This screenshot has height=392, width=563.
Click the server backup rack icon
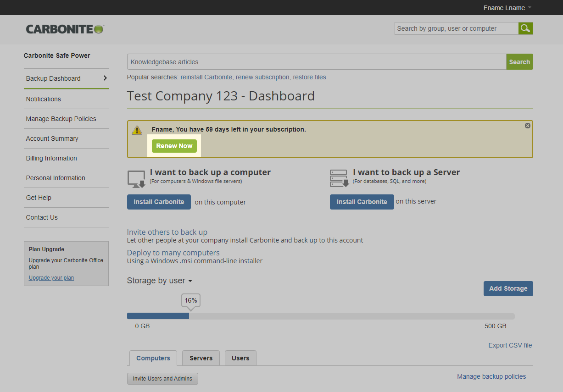(x=339, y=178)
